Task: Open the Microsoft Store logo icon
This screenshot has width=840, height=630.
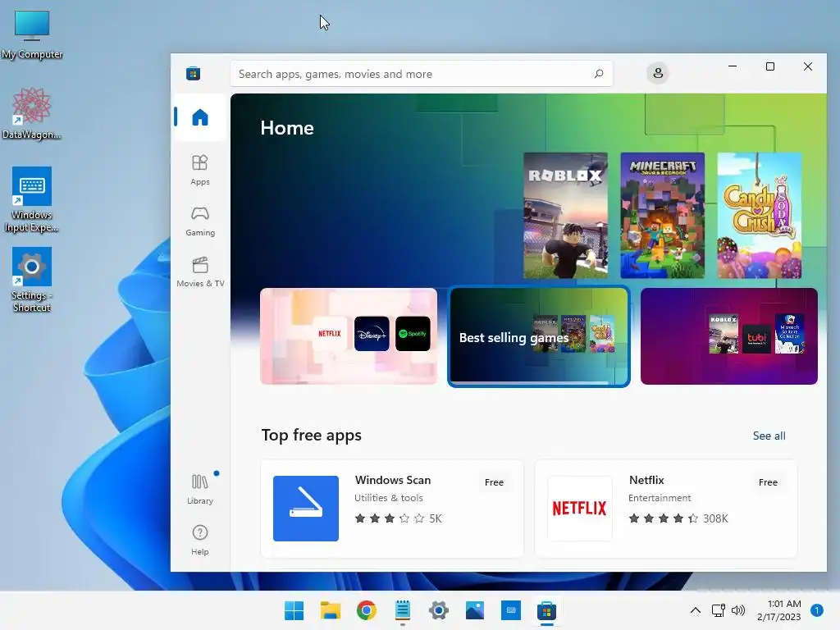Action: (x=194, y=73)
